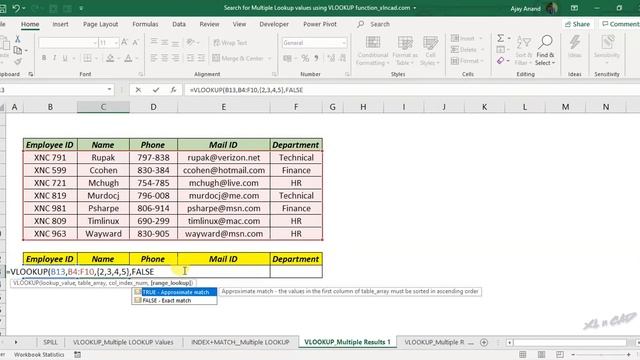Open Sort & Filter menu
Image resolution: width=640 pixels, height=360 pixels.
pos(523,51)
